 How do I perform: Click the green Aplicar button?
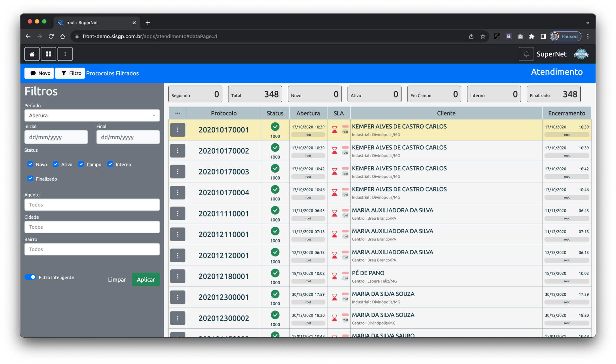[x=146, y=279]
